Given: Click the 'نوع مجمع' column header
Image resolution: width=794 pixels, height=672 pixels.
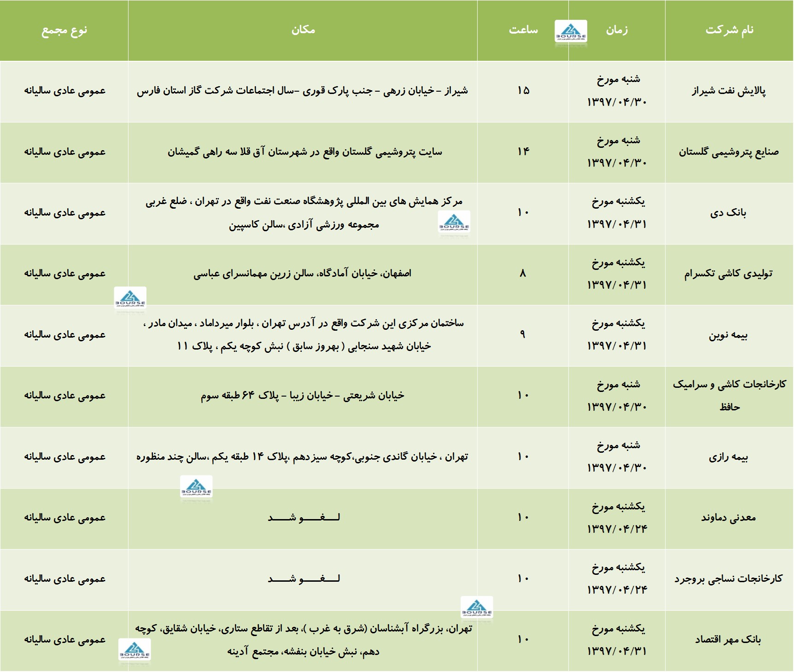Looking at the screenshot, I should pos(64,30).
